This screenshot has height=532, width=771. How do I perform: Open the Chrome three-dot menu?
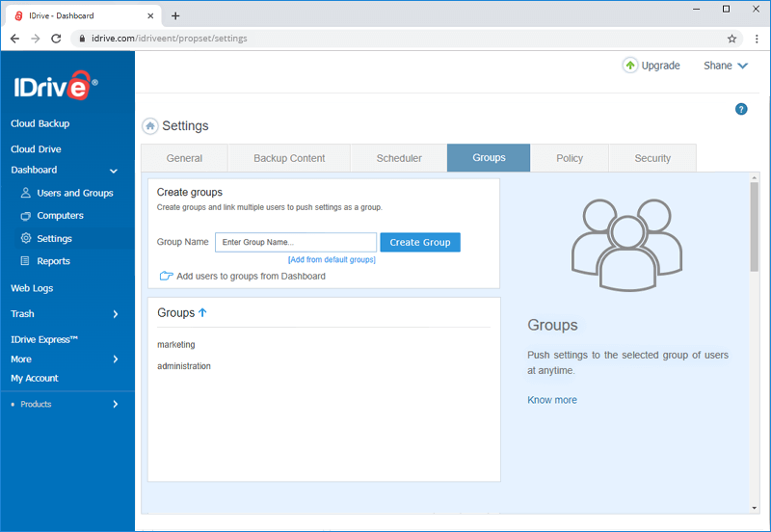point(757,39)
